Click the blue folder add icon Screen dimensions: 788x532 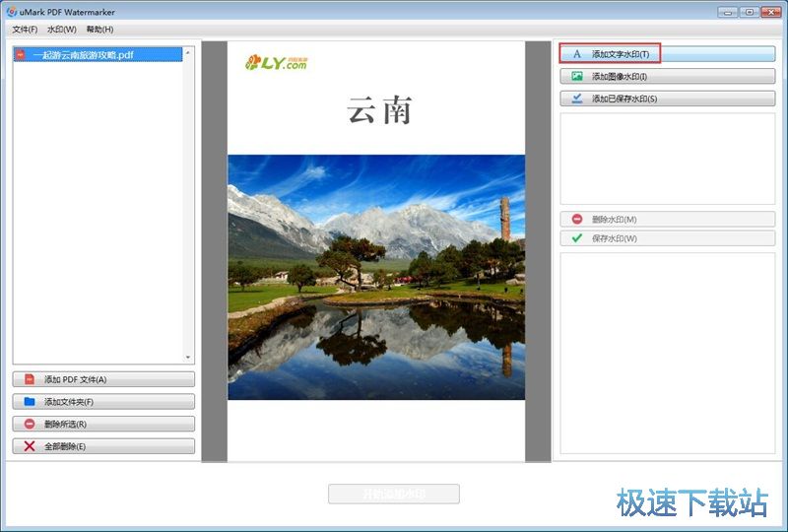(30, 401)
